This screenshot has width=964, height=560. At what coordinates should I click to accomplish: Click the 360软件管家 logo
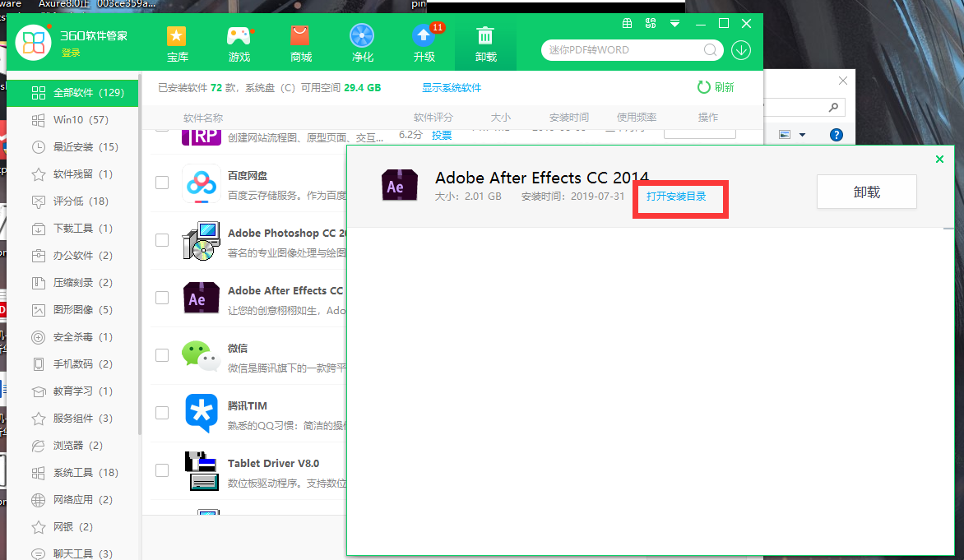[x=33, y=43]
